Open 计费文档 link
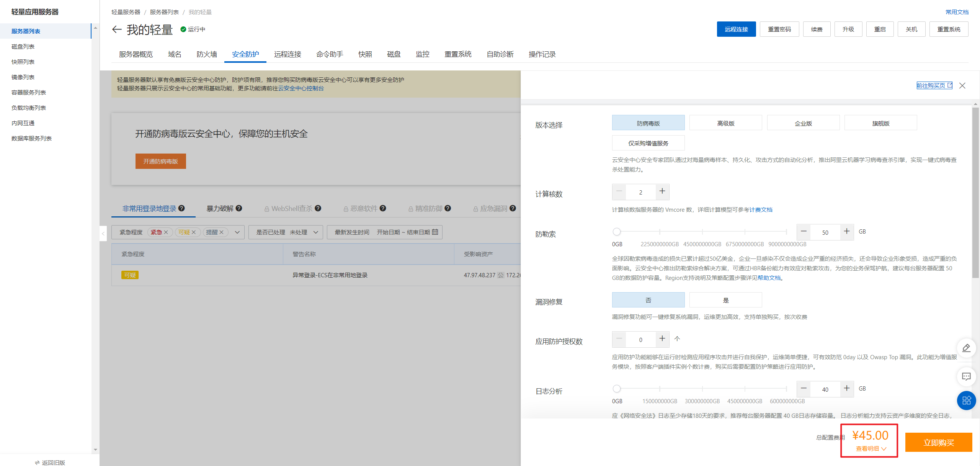The width and height of the screenshot is (980, 466). point(761,210)
